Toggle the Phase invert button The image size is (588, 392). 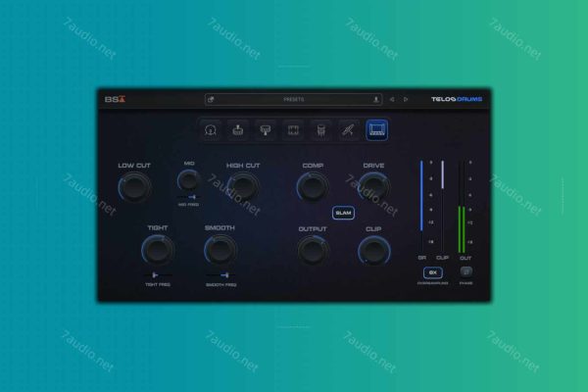465,271
